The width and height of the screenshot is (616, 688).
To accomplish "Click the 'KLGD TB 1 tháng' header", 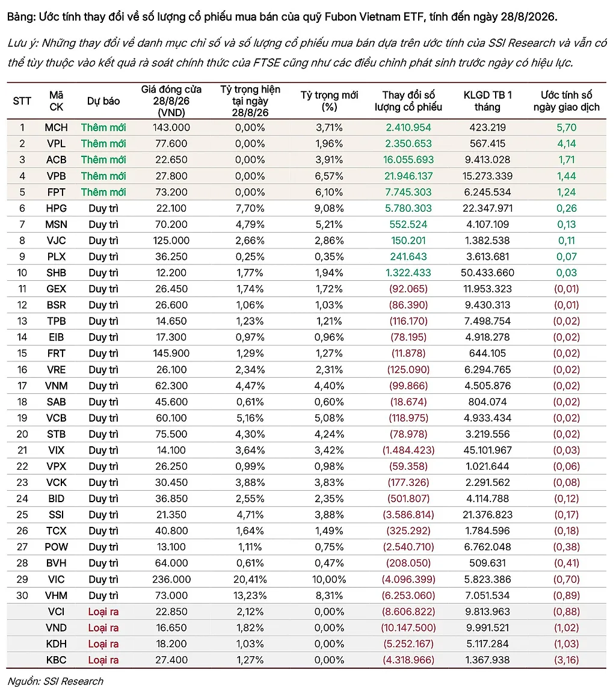I will pyautogui.click(x=487, y=101).
